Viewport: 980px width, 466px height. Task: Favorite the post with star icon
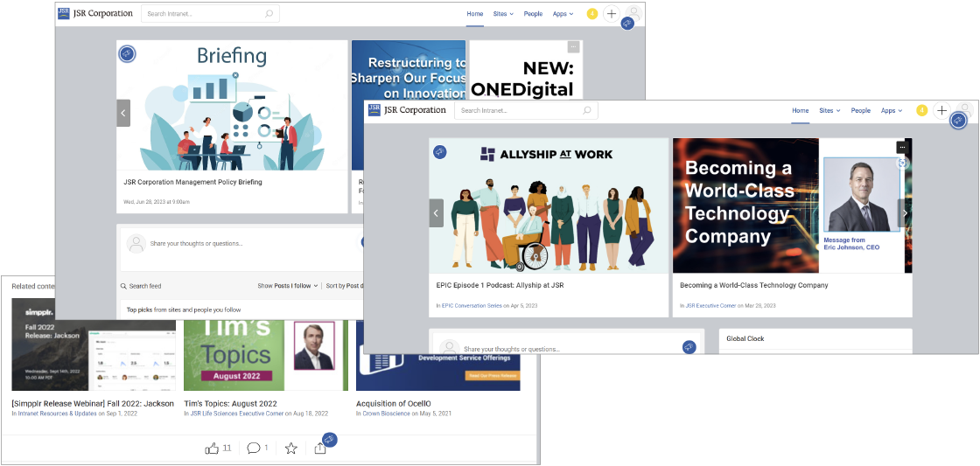tap(290, 448)
